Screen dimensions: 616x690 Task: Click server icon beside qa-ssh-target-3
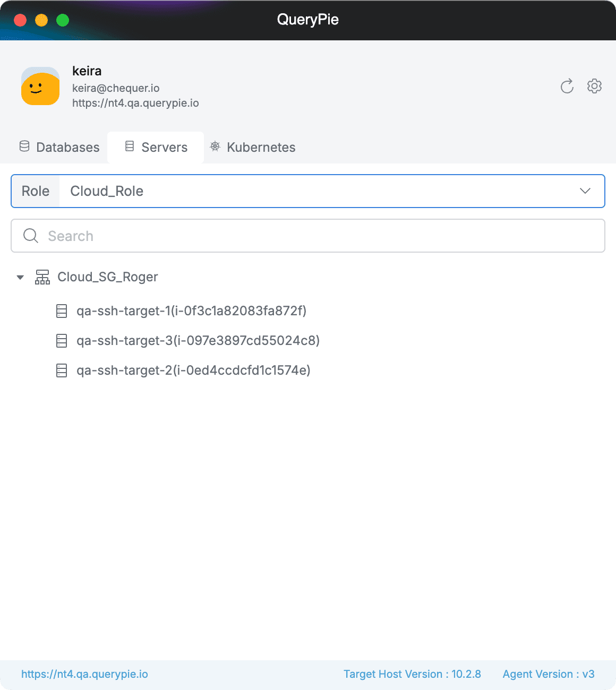pos(62,341)
